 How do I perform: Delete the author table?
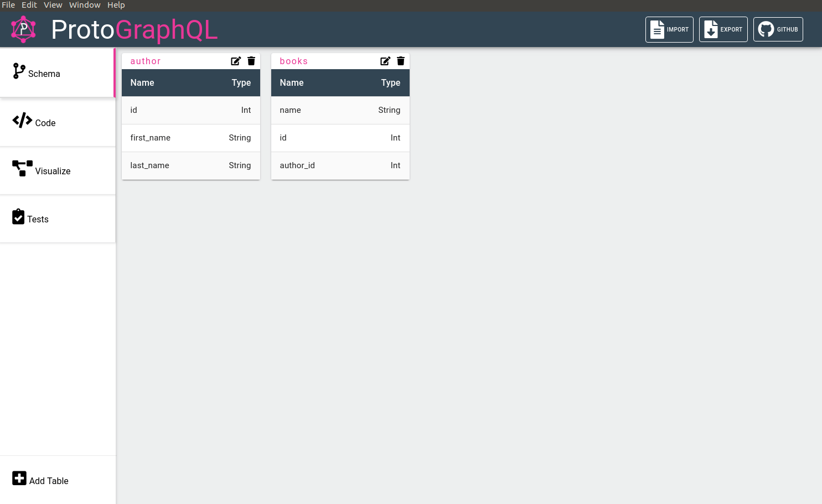coord(251,61)
